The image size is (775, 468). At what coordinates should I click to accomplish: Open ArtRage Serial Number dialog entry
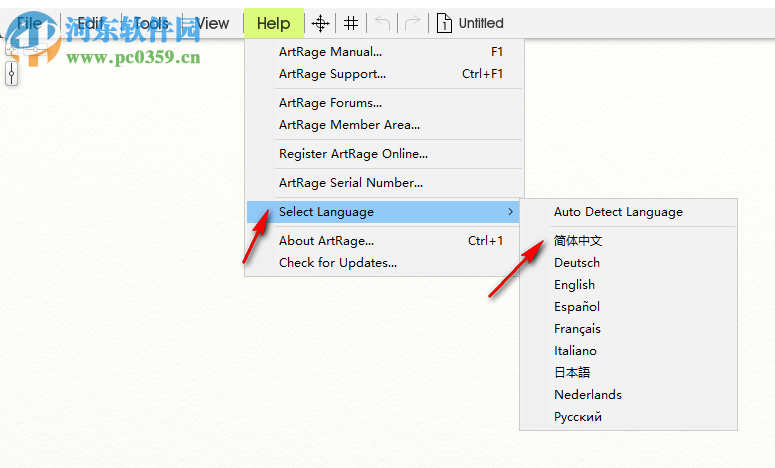(x=384, y=183)
